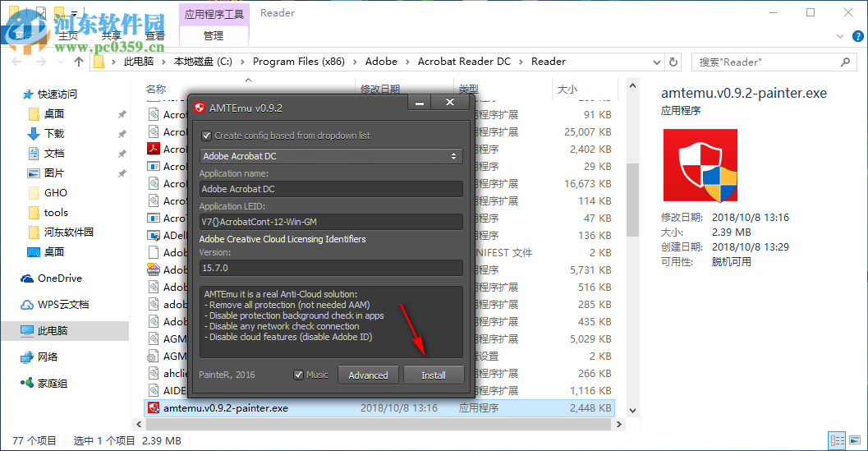Select amtemu.v0.9.2-painter.exe file row
The image size is (868, 451).
tap(379, 408)
